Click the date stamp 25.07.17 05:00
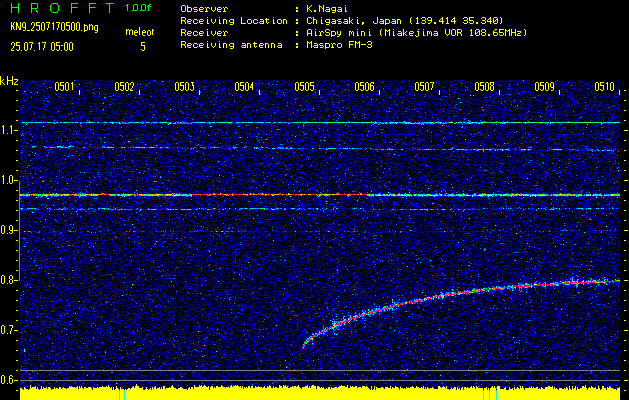629x400 pixels. [42, 47]
